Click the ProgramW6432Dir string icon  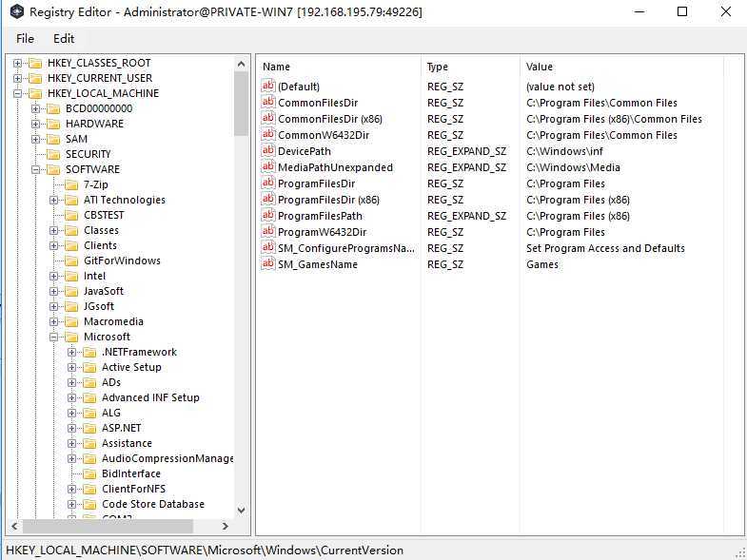268,231
